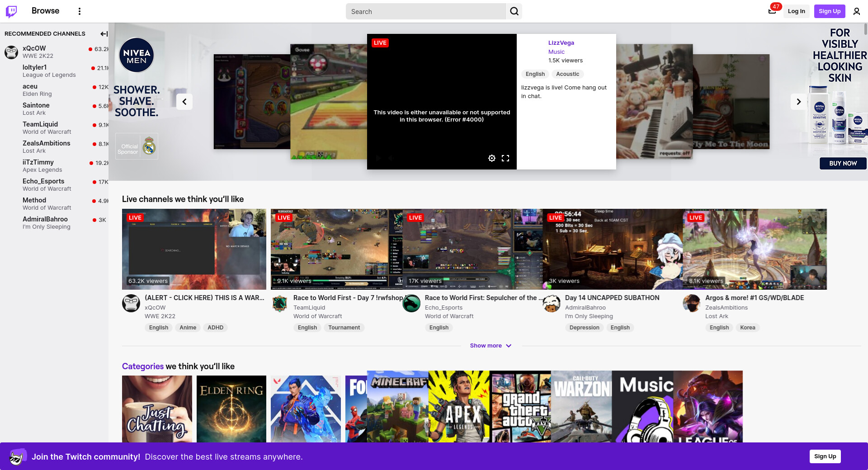The width and height of the screenshot is (868, 470).
Task: Click the Log In button
Action: 796,11
